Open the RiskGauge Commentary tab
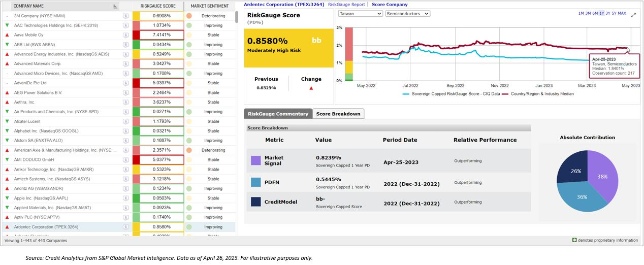Viewport: 644px width, 265px height. 278,114
